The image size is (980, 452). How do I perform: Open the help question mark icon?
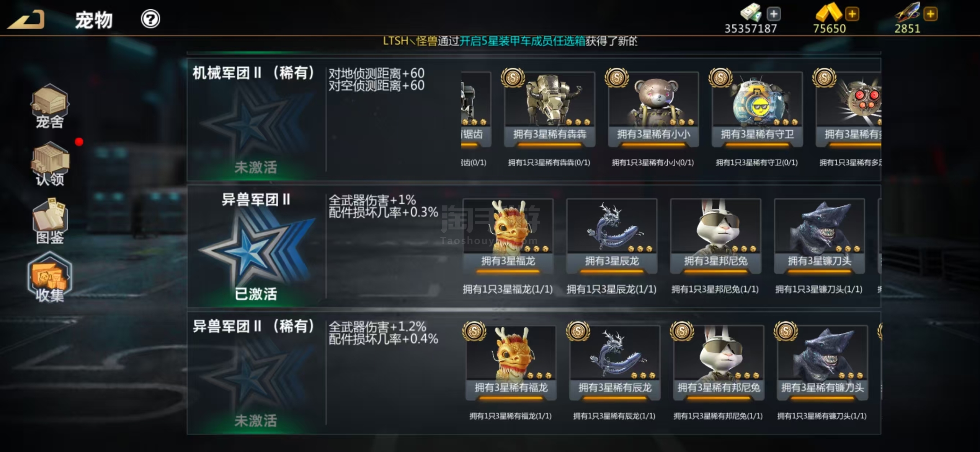[x=150, y=19]
